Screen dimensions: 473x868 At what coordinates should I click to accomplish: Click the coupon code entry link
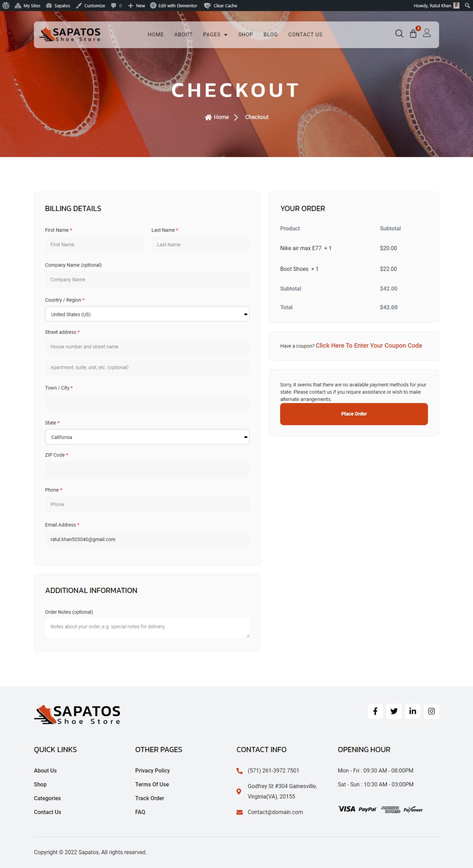pyautogui.click(x=369, y=346)
